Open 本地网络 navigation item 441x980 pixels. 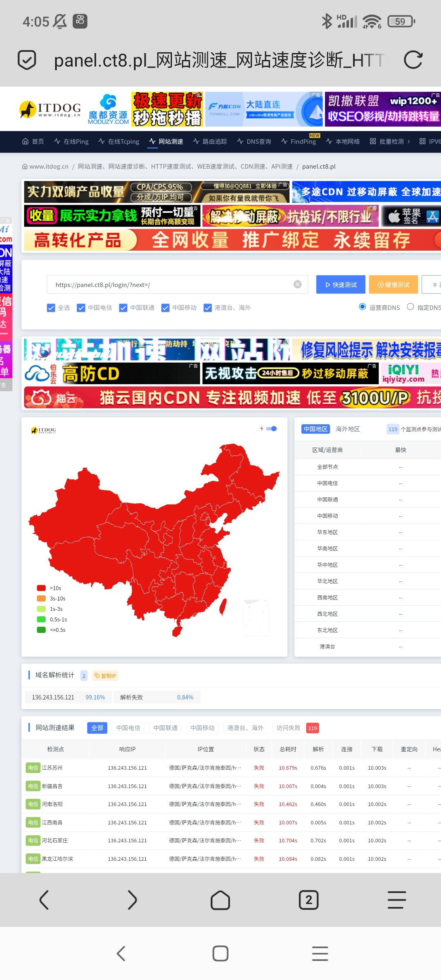click(343, 141)
